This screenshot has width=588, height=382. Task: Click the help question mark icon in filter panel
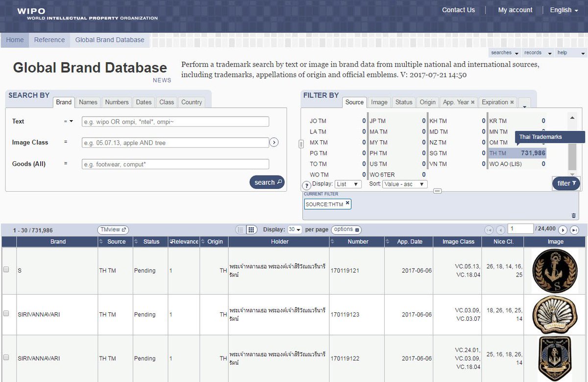point(307,185)
